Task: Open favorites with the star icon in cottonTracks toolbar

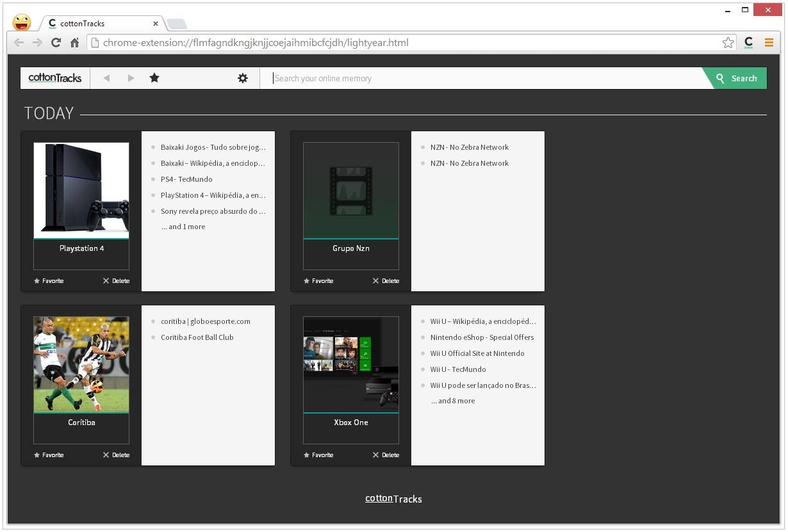Action: click(154, 78)
